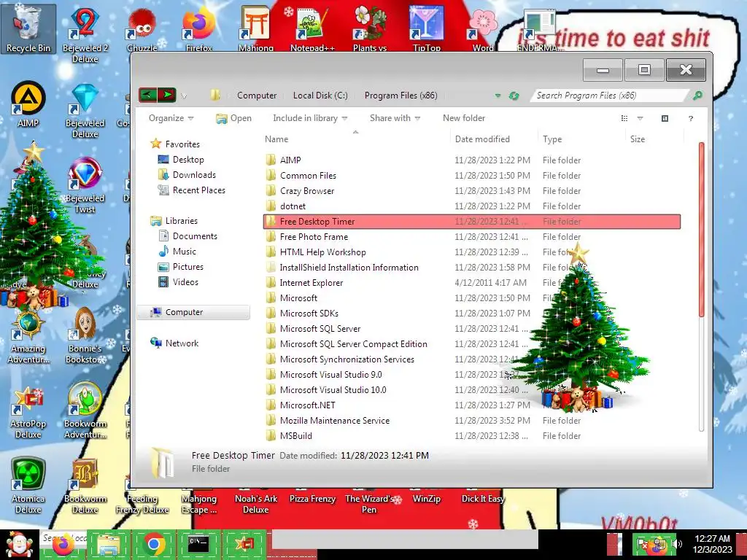Viewport: 747px width, 560px height.
Task: Open Chrome from the taskbar
Action: (x=154, y=544)
